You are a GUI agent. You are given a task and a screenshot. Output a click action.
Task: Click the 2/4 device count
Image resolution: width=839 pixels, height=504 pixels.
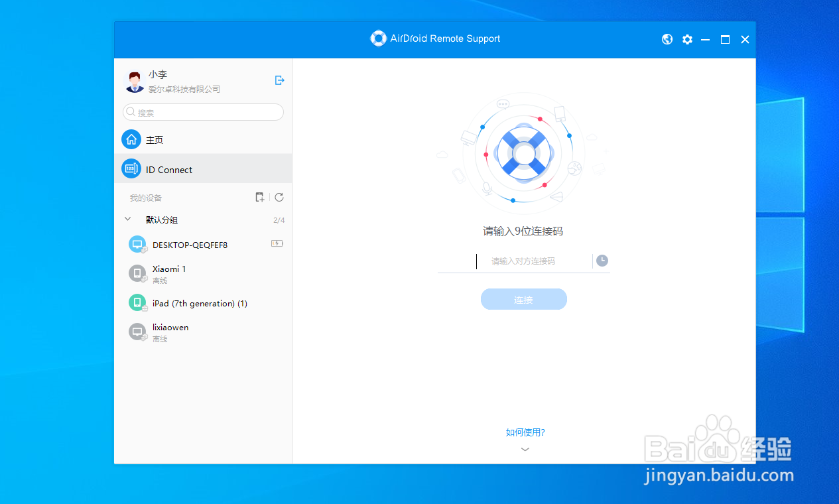coord(279,220)
